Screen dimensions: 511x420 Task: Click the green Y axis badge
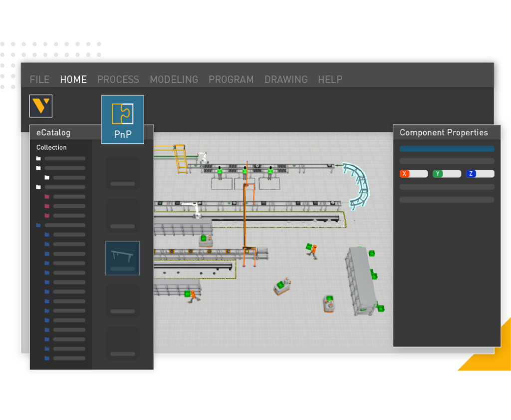click(438, 174)
